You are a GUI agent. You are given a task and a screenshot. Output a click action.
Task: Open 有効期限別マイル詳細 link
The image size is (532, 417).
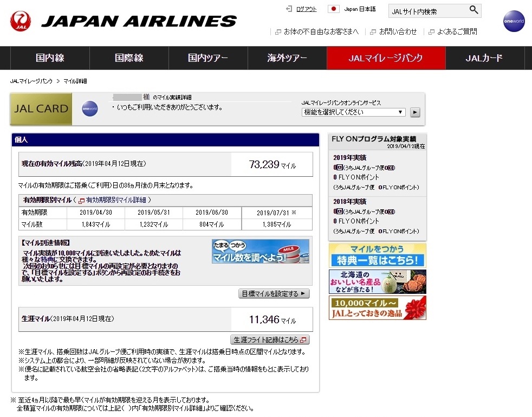(116, 200)
